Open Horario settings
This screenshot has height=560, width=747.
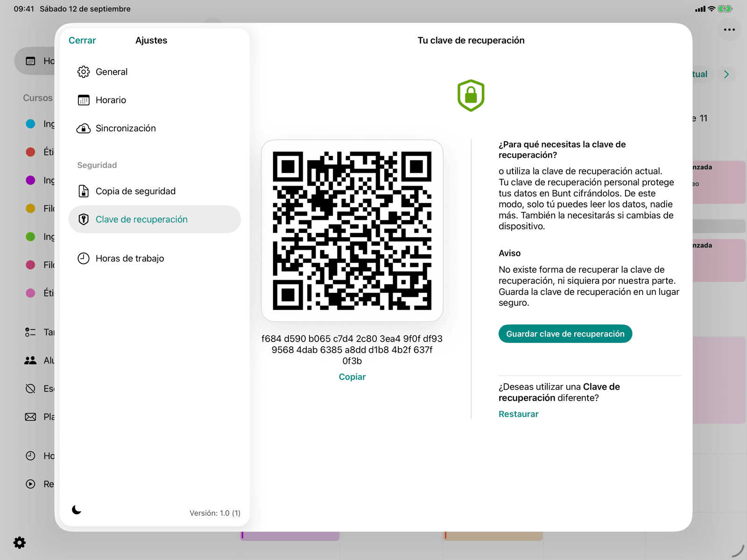click(155, 100)
